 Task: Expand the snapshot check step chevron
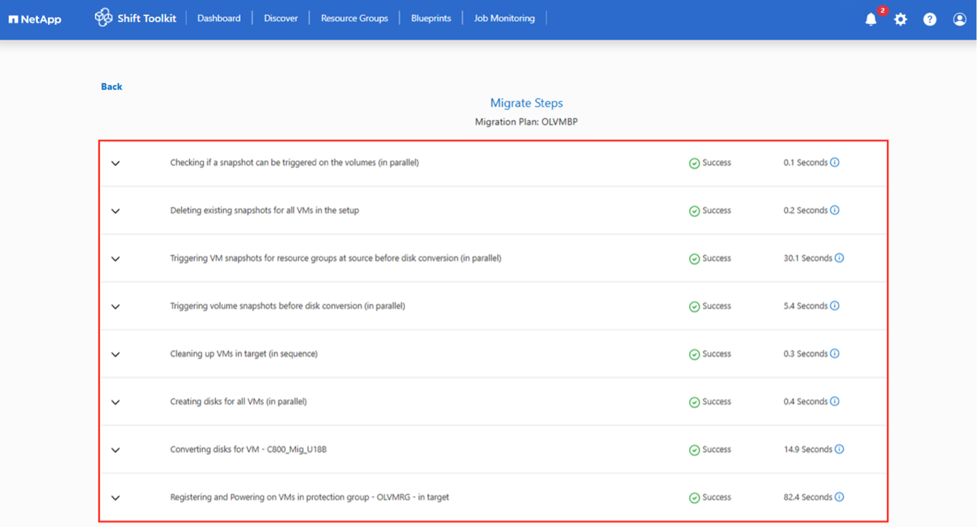[115, 163]
